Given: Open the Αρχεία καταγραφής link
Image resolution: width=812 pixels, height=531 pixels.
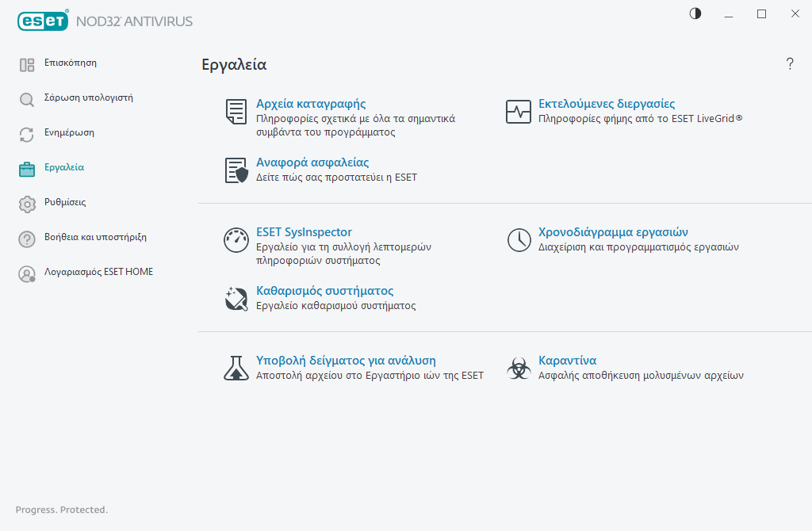Looking at the screenshot, I should 311,104.
